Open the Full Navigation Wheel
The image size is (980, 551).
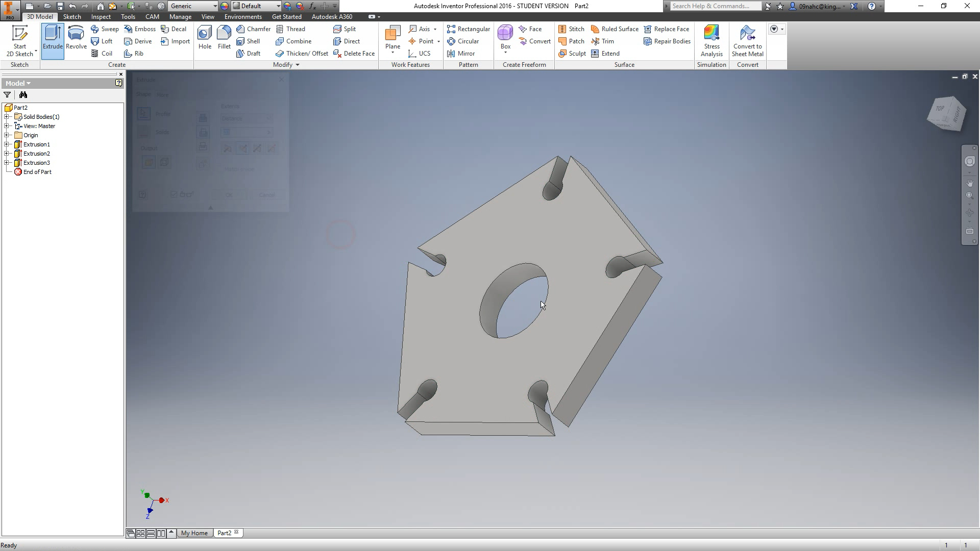click(970, 162)
